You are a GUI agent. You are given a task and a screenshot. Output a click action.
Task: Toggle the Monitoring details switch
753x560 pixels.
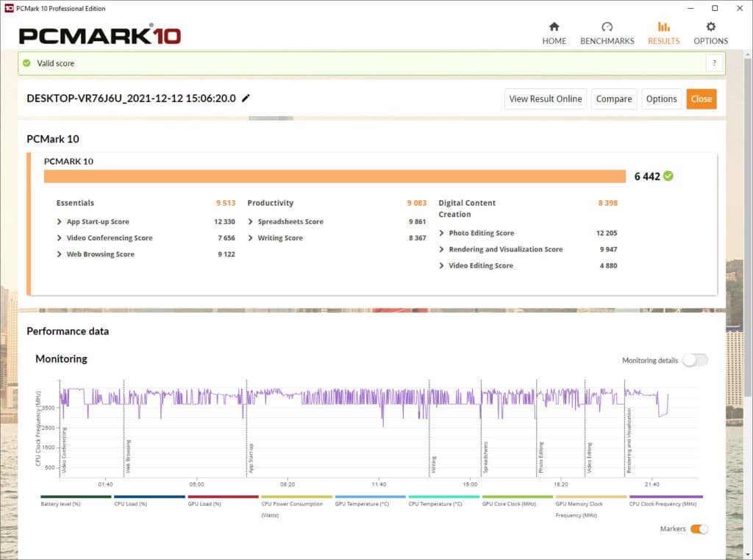pyautogui.click(x=696, y=360)
